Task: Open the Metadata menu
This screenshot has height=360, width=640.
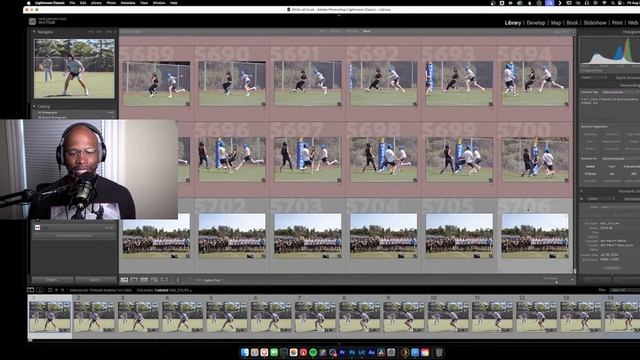Action: coord(128,3)
